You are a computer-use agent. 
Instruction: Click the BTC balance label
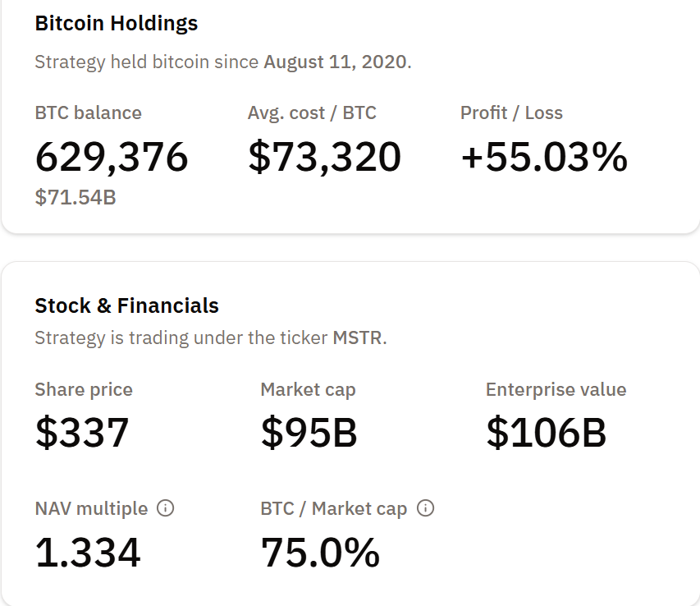88,113
